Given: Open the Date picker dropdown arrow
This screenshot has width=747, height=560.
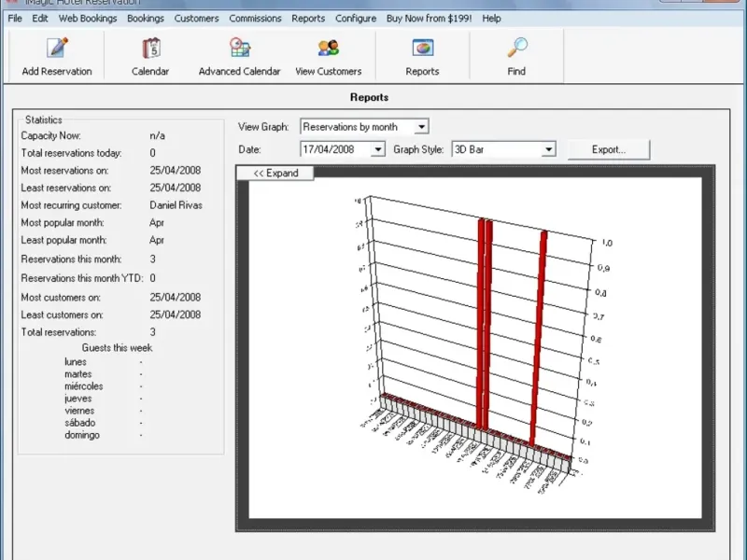Looking at the screenshot, I should tap(377, 149).
